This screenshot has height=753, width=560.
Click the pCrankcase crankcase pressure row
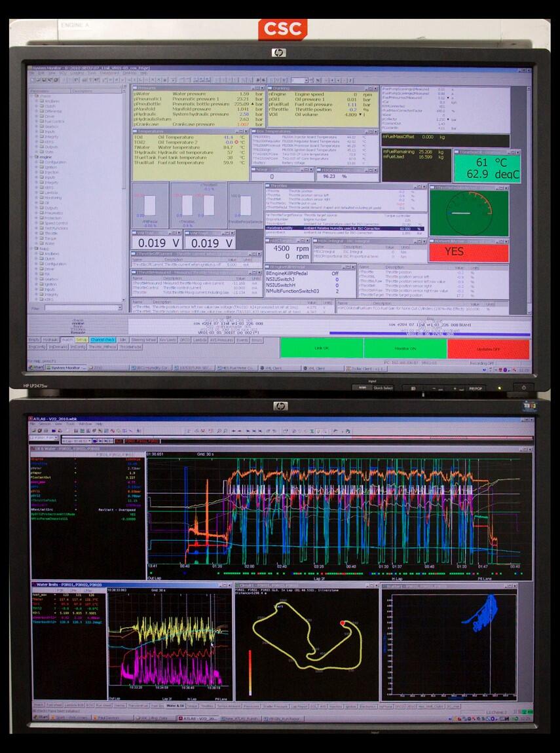pos(198,124)
